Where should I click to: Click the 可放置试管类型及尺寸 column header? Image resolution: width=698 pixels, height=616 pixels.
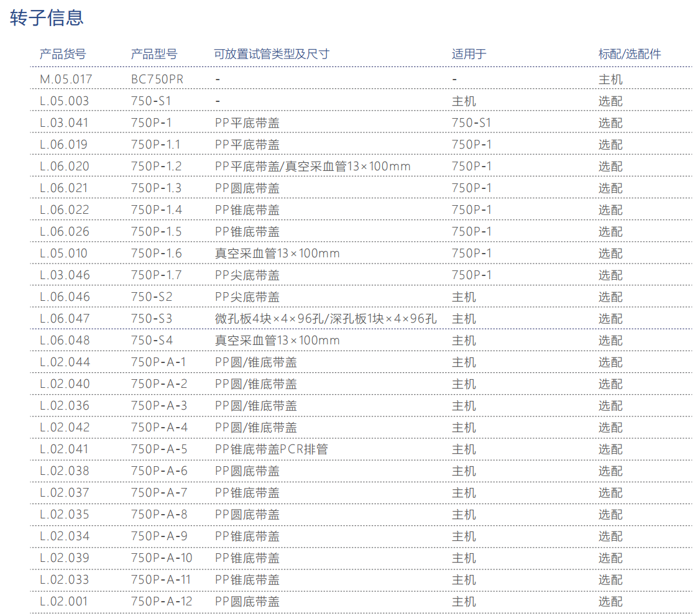pyautogui.click(x=272, y=54)
